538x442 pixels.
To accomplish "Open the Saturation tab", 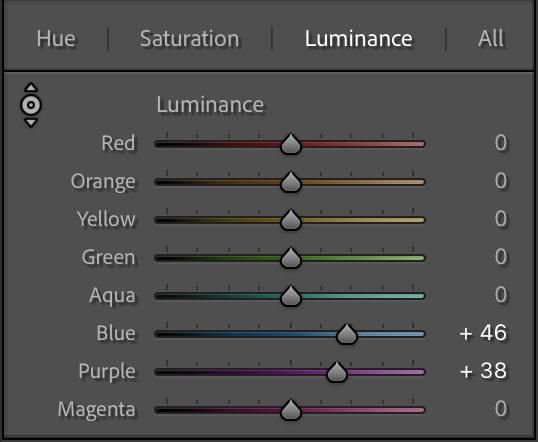I will coord(190,38).
